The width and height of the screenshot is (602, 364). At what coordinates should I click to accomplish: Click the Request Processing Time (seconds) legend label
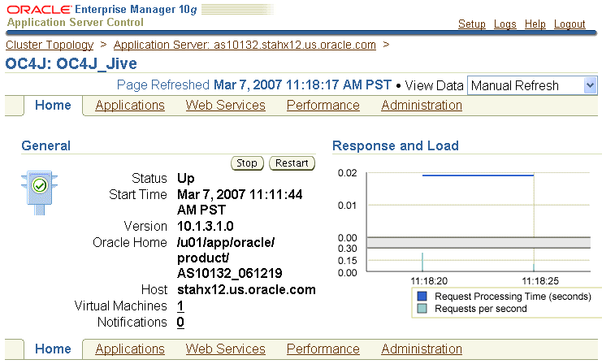tap(513, 297)
